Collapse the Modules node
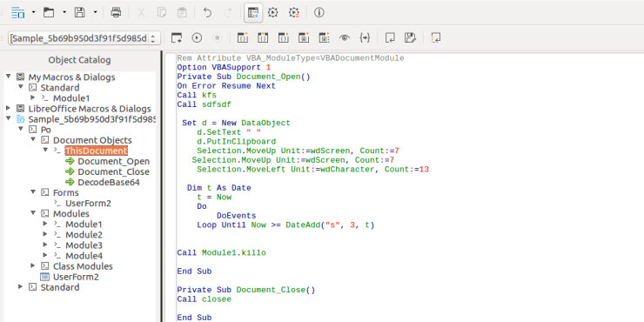 tap(33, 212)
